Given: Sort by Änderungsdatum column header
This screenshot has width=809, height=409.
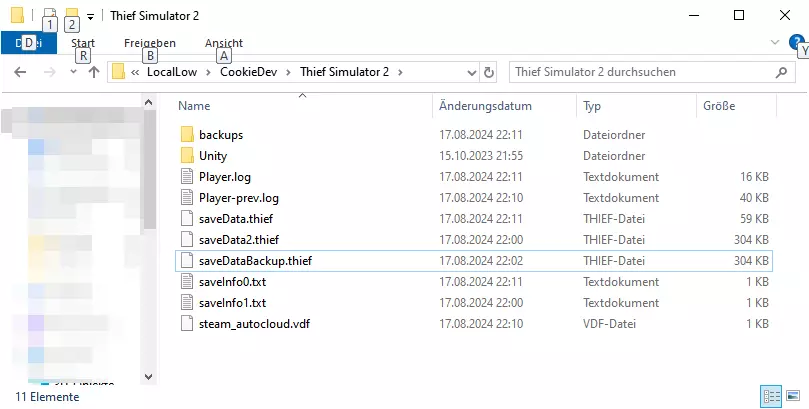Looking at the screenshot, I should pyautogui.click(x=504, y=106).
